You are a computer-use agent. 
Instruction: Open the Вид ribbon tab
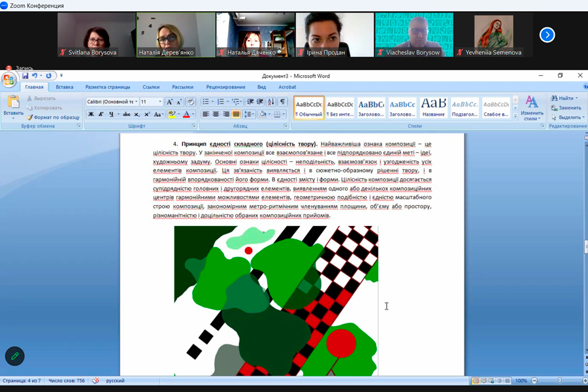(261, 87)
